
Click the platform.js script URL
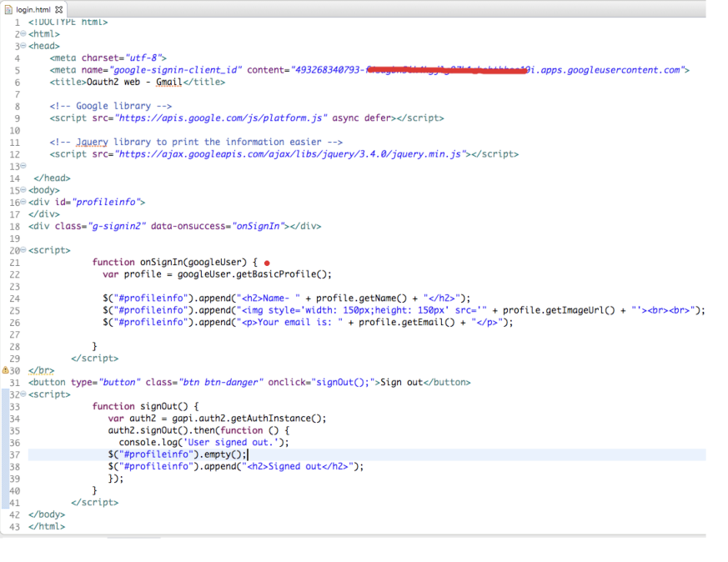click(222, 118)
